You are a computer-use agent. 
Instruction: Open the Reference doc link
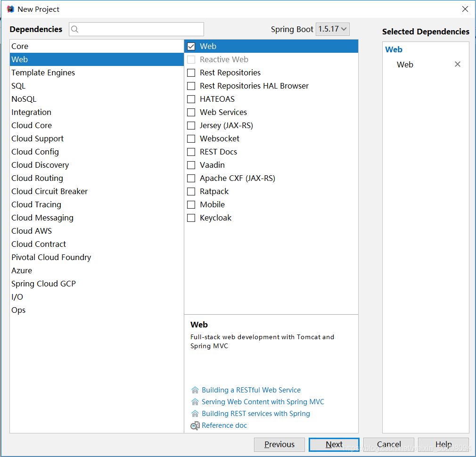[224, 425]
